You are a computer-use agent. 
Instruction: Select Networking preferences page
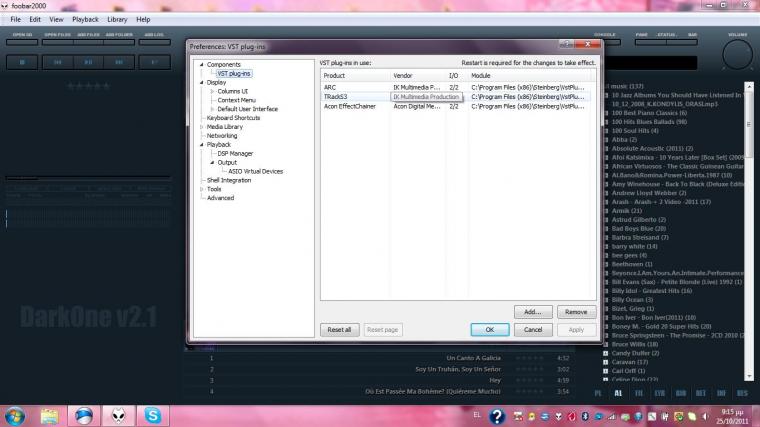[222, 136]
